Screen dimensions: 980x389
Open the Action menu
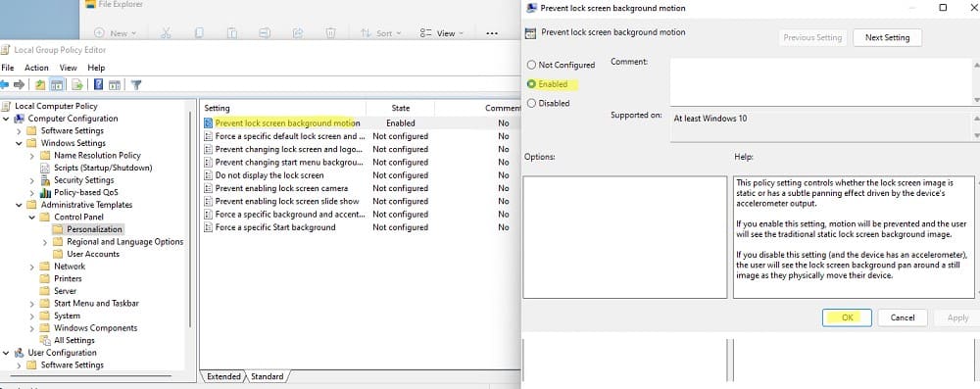point(36,68)
